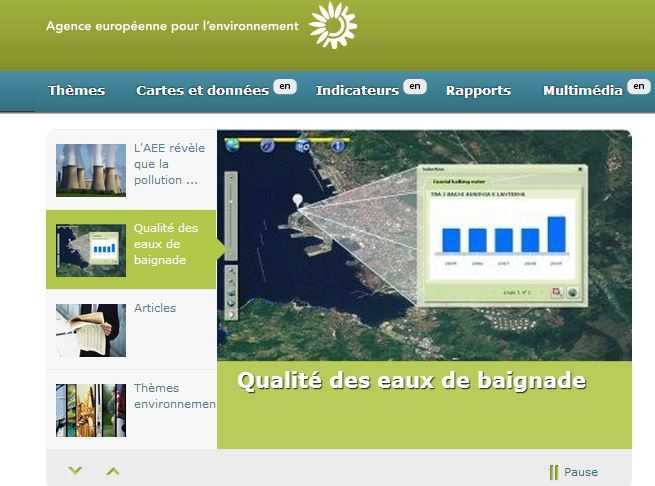Click the blue info icon on map toolbar

(337, 146)
